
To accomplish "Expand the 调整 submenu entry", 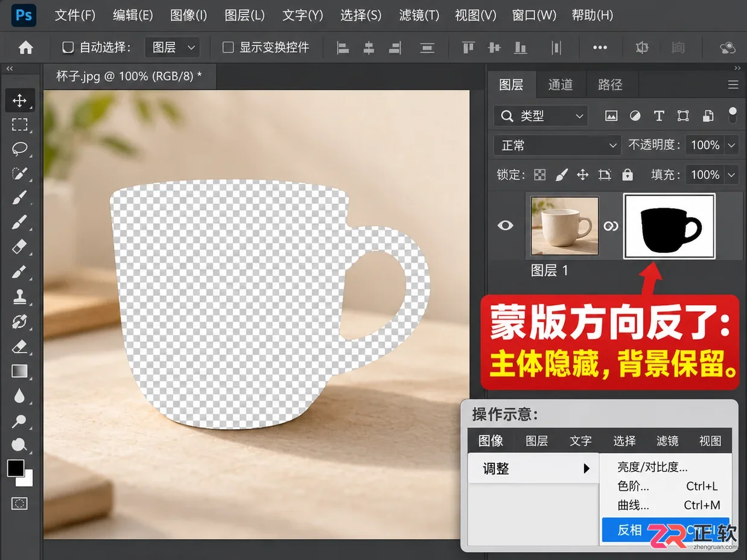I will (x=533, y=468).
